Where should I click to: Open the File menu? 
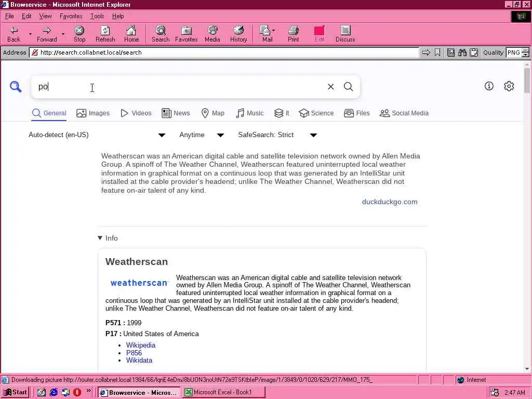point(9,16)
